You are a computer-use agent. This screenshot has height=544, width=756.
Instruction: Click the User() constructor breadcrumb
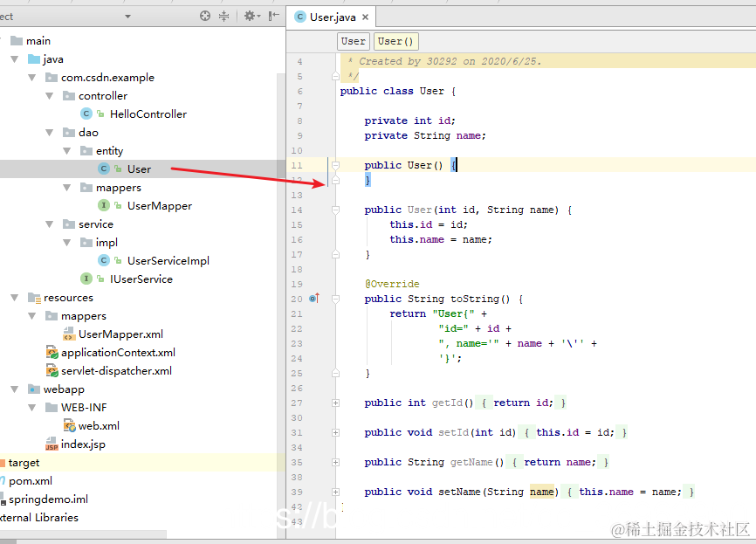coord(395,41)
